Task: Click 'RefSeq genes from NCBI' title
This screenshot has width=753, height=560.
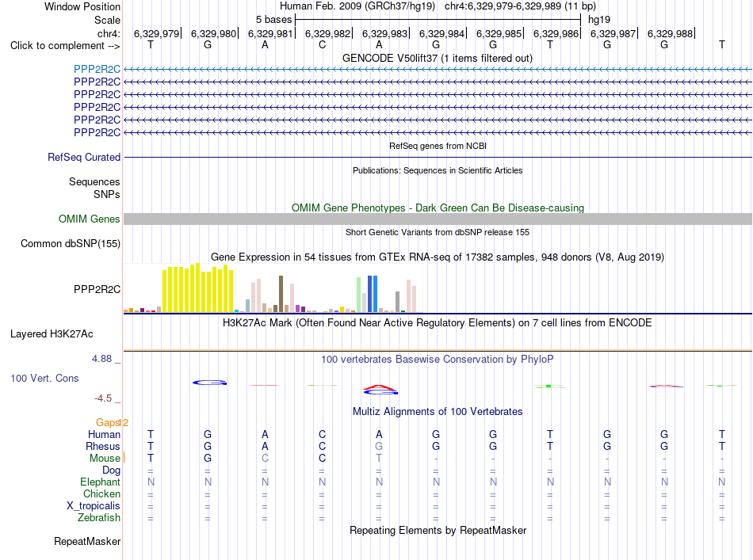Action: click(x=438, y=146)
